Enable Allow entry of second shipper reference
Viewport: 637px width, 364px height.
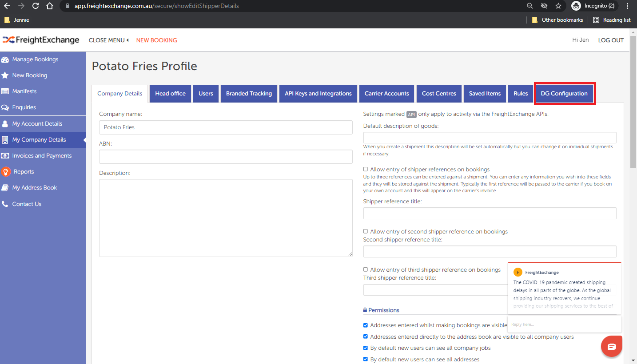[x=366, y=231]
